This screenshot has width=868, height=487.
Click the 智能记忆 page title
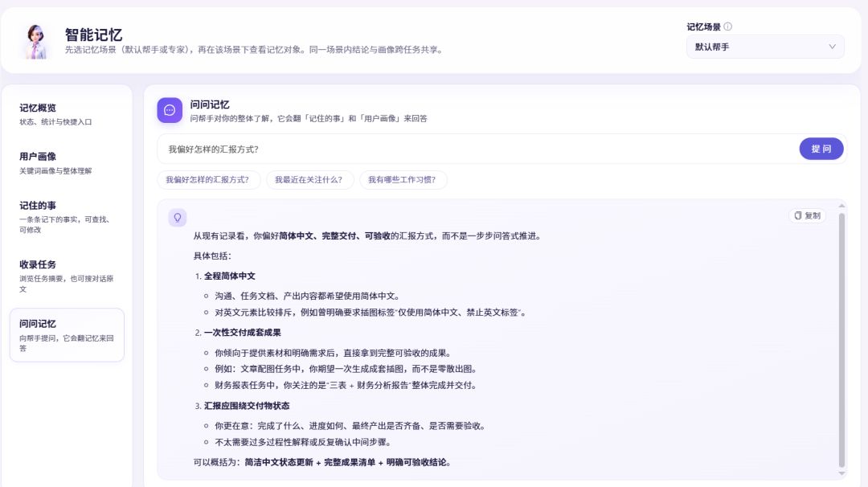point(93,35)
